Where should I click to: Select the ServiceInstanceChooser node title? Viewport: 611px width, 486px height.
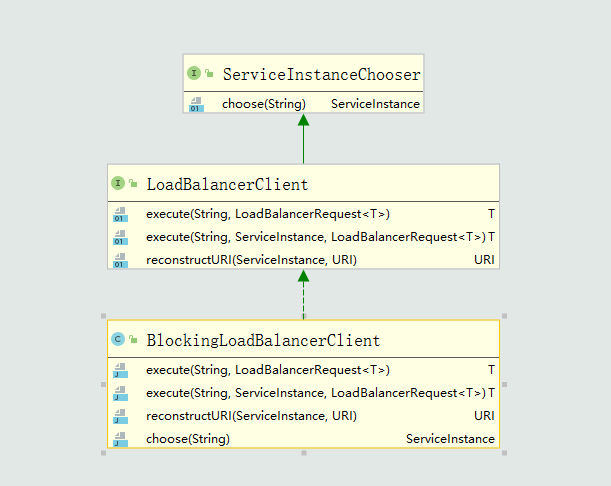(321, 74)
